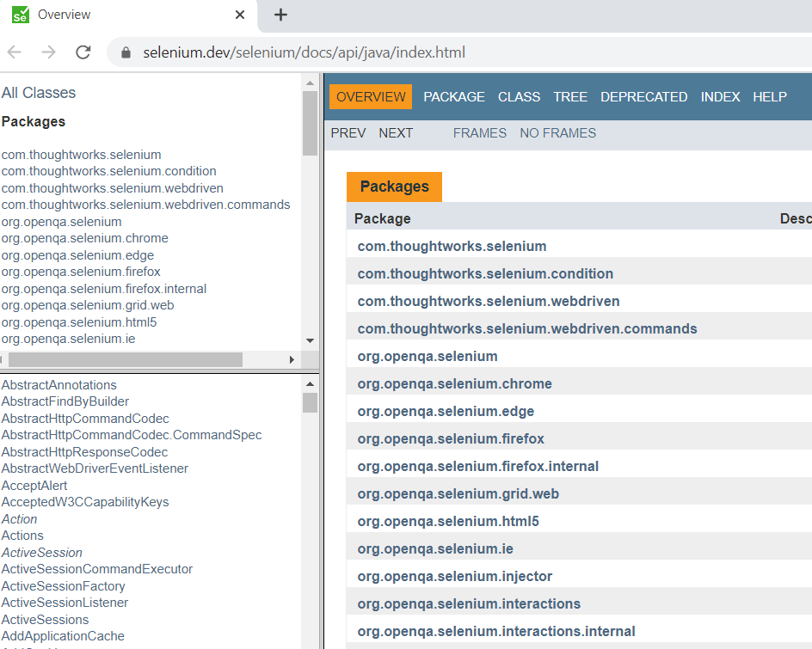Click the browser back navigation arrow
Viewport: 812px width, 649px height.
coord(15,52)
